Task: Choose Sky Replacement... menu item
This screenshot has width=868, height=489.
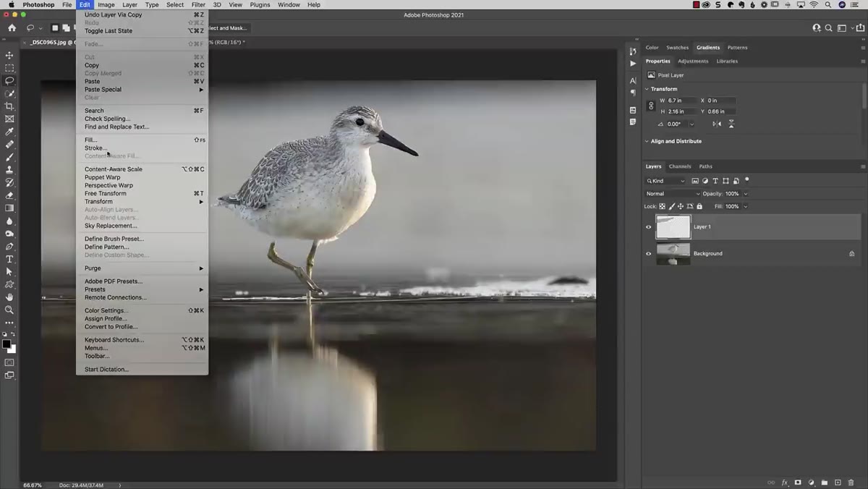Action: coord(111,226)
